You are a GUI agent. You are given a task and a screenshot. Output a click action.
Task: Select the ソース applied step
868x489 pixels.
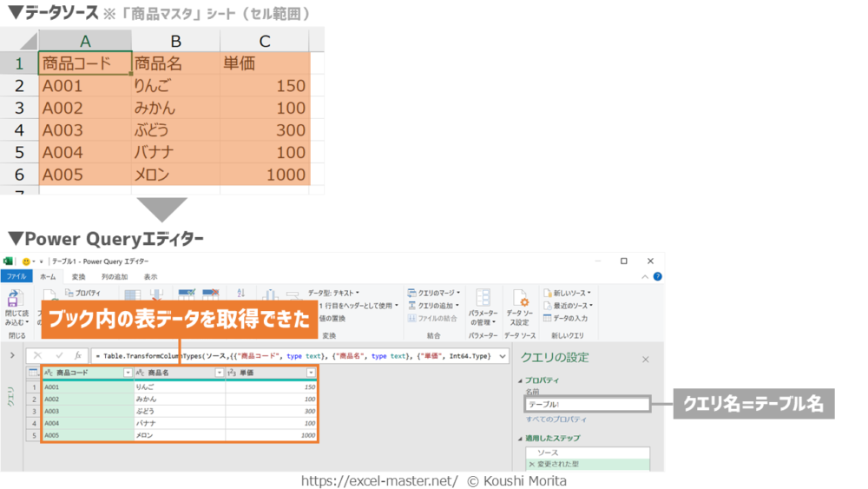click(548, 453)
